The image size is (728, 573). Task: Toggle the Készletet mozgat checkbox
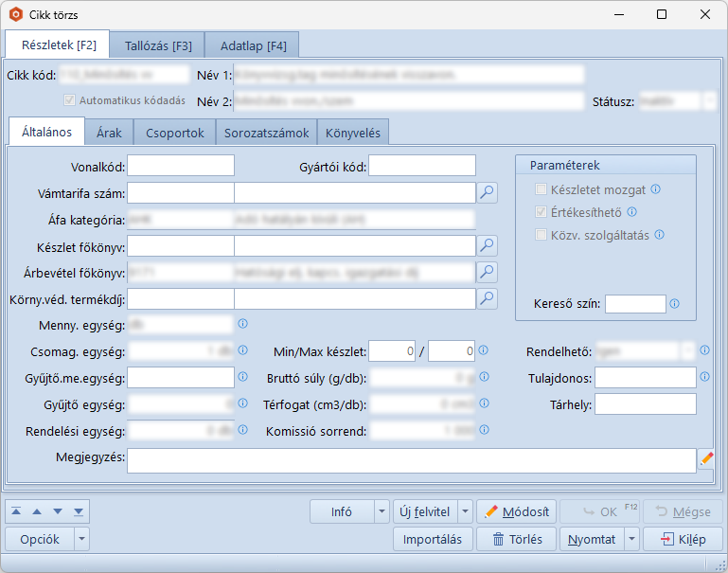point(542,189)
